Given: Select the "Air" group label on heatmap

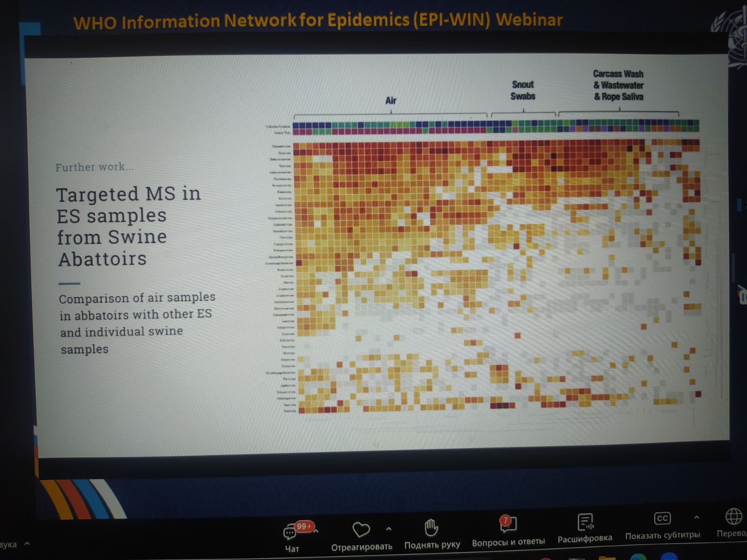Looking at the screenshot, I should (391, 100).
